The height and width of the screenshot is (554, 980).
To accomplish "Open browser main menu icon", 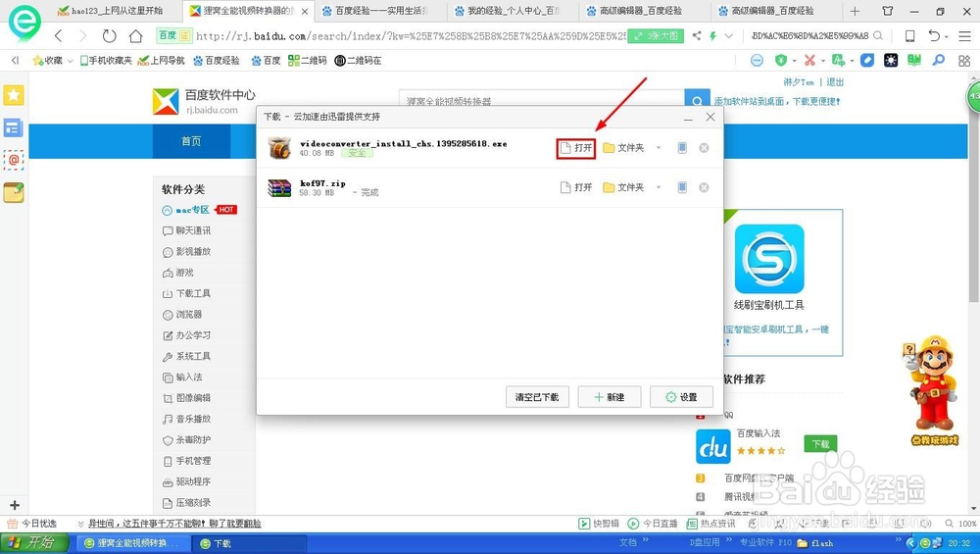I will 964,36.
